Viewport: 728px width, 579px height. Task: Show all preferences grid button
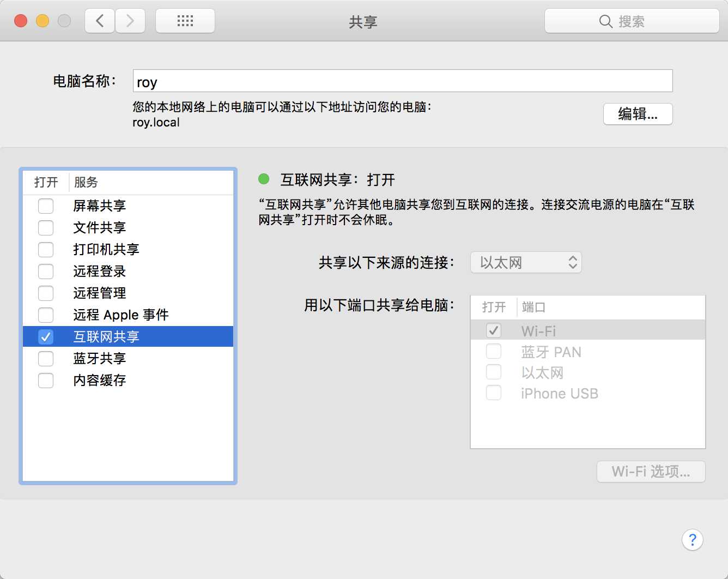click(x=185, y=21)
